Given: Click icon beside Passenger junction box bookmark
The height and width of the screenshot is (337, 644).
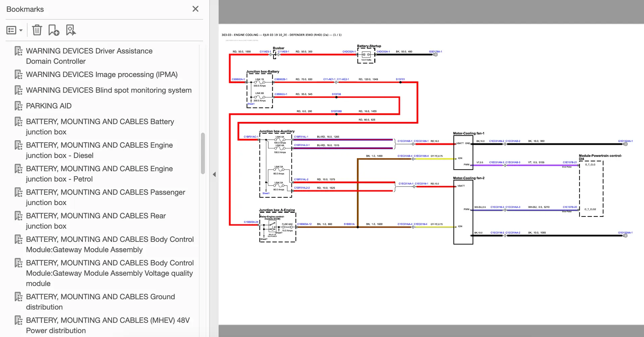Looking at the screenshot, I should [18, 193].
